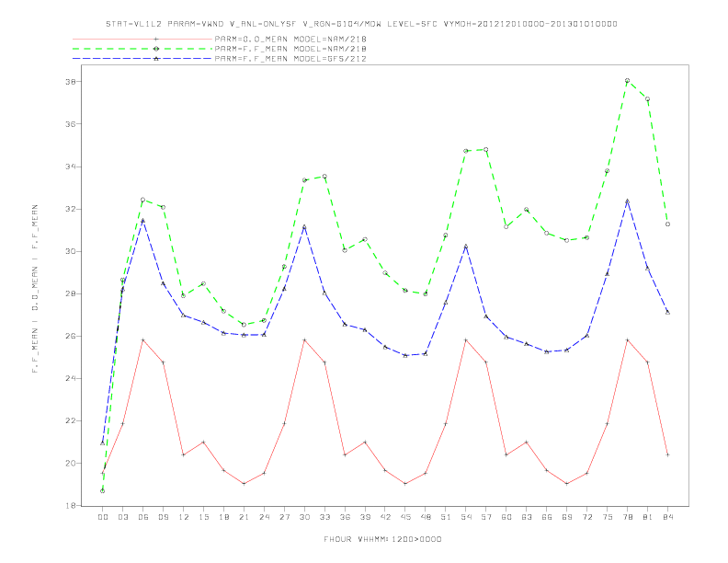Click the blue dashed legend triangle marker

[x=156, y=59]
